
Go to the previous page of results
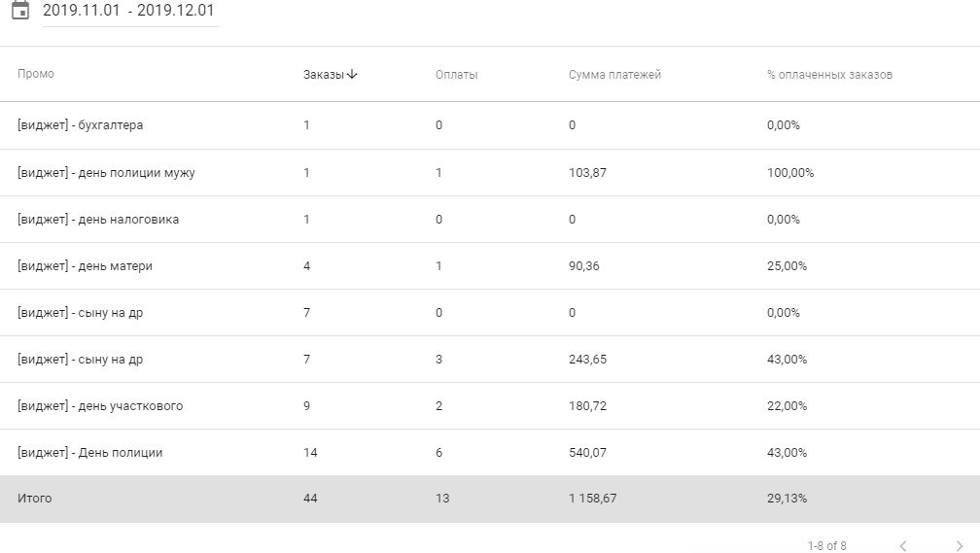[x=903, y=546]
